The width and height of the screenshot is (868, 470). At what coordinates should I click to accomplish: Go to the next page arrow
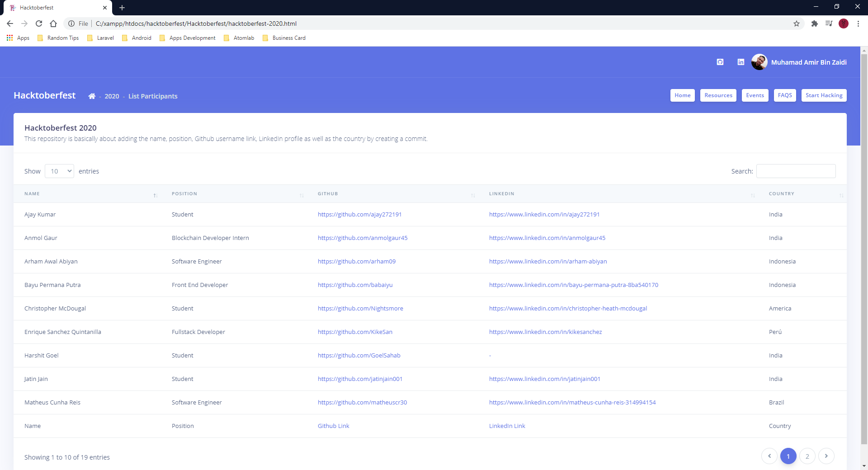826,456
